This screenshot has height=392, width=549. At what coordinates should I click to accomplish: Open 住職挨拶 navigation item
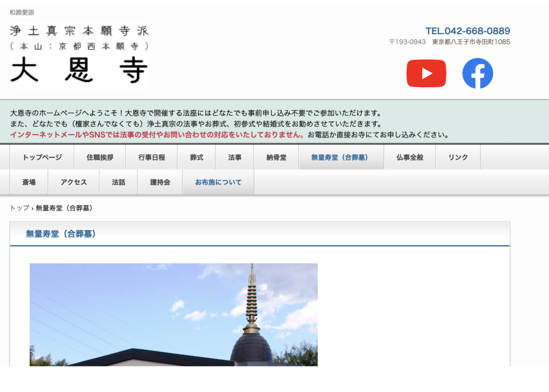(100, 157)
